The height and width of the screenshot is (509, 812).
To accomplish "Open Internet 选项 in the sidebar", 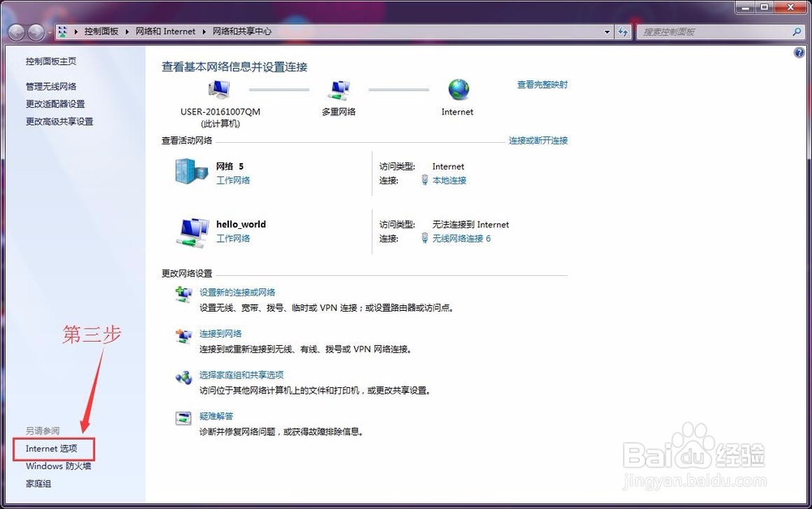I will click(53, 448).
